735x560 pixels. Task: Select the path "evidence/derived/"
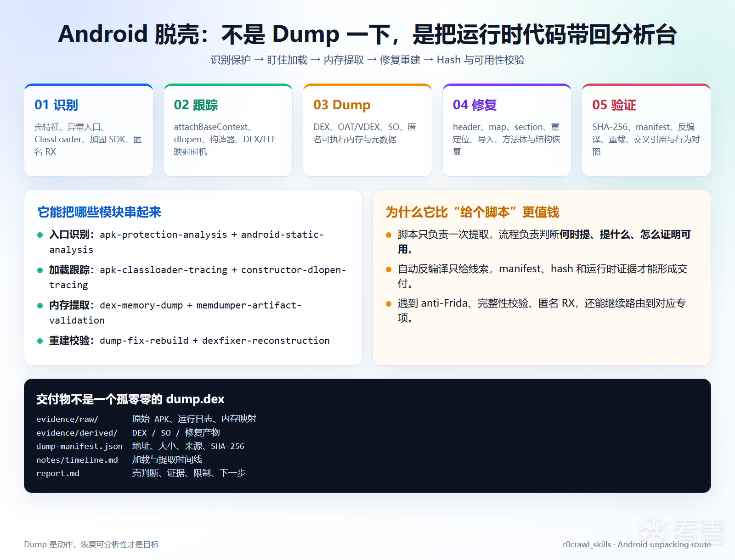[x=77, y=433]
